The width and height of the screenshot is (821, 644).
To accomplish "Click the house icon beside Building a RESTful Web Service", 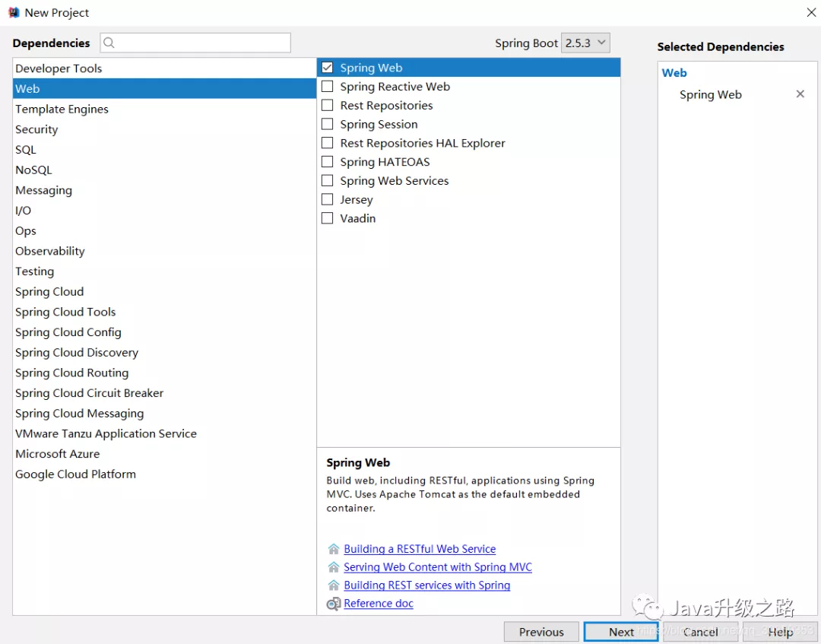I will (334, 549).
